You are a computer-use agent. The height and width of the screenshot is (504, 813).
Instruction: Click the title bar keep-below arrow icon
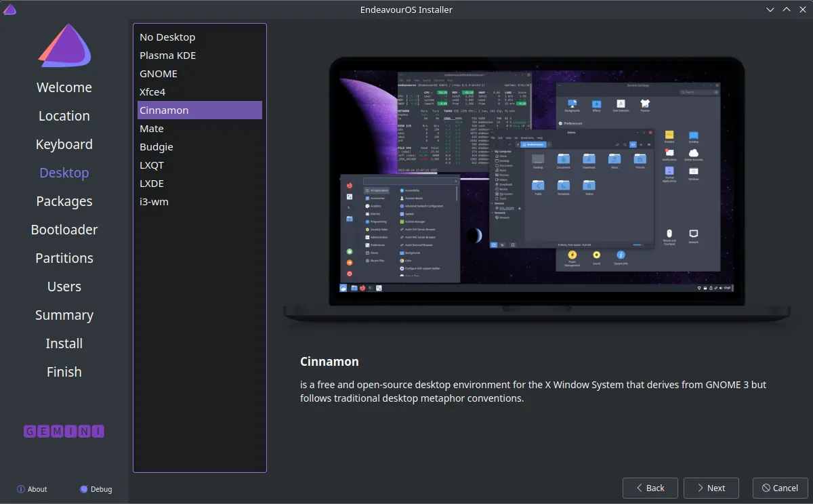pyautogui.click(x=770, y=9)
